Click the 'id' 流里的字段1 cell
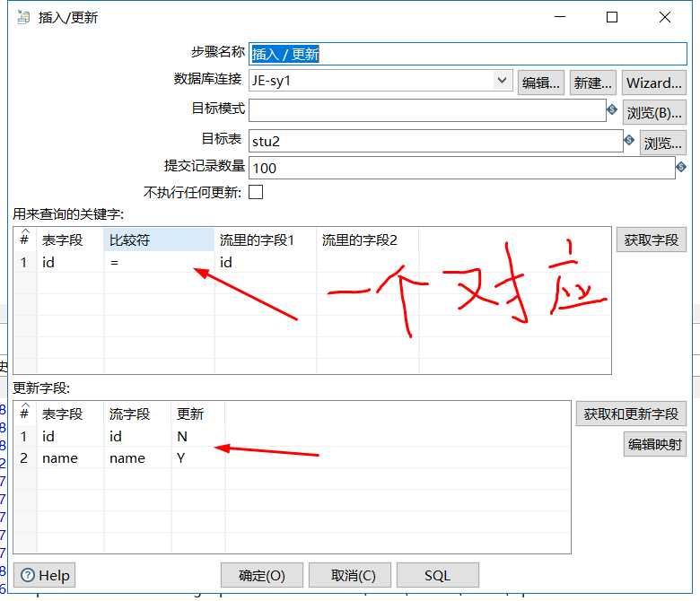 [265, 262]
